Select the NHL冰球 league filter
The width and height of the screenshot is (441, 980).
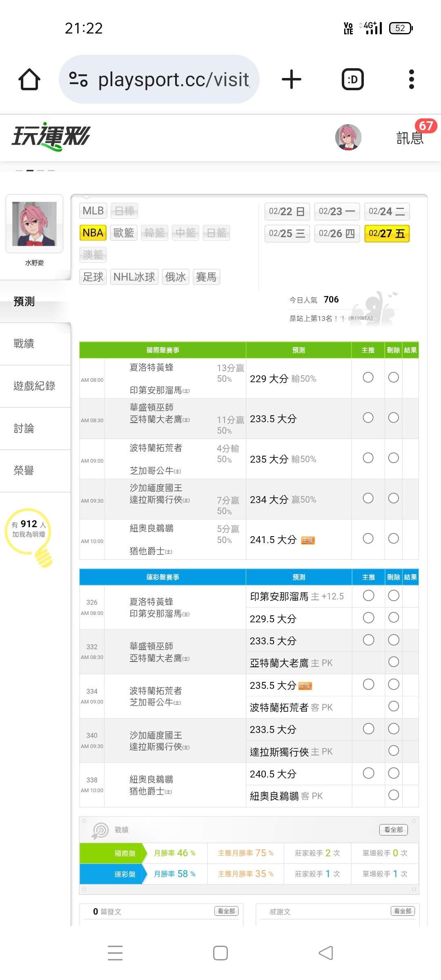pyautogui.click(x=134, y=277)
